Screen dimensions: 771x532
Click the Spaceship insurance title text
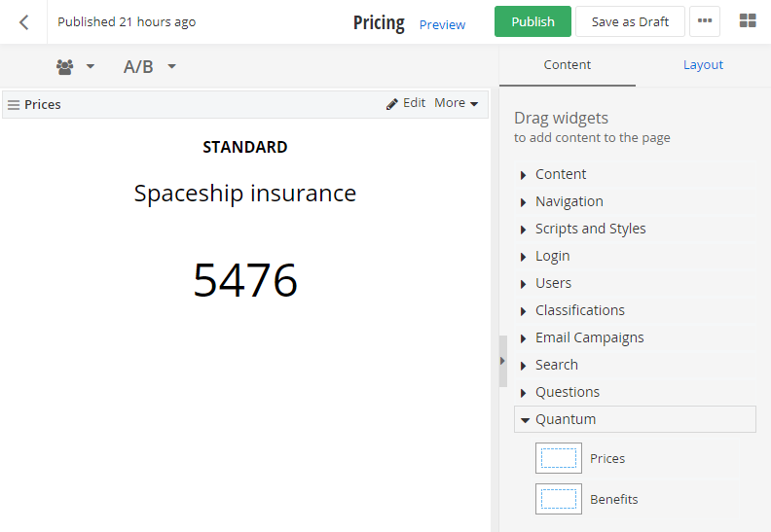click(245, 194)
